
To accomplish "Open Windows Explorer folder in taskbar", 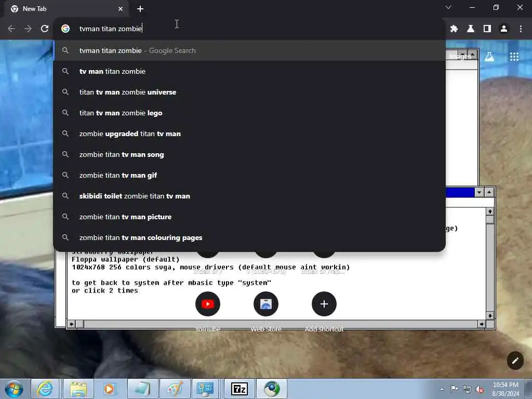I will point(78,389).
